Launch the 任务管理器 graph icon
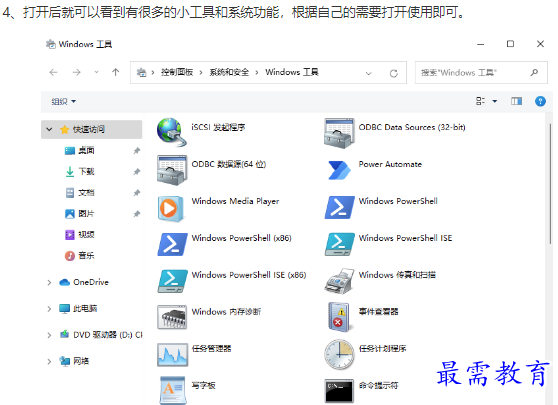The image size is (558, 405). (x=172, y=355)
